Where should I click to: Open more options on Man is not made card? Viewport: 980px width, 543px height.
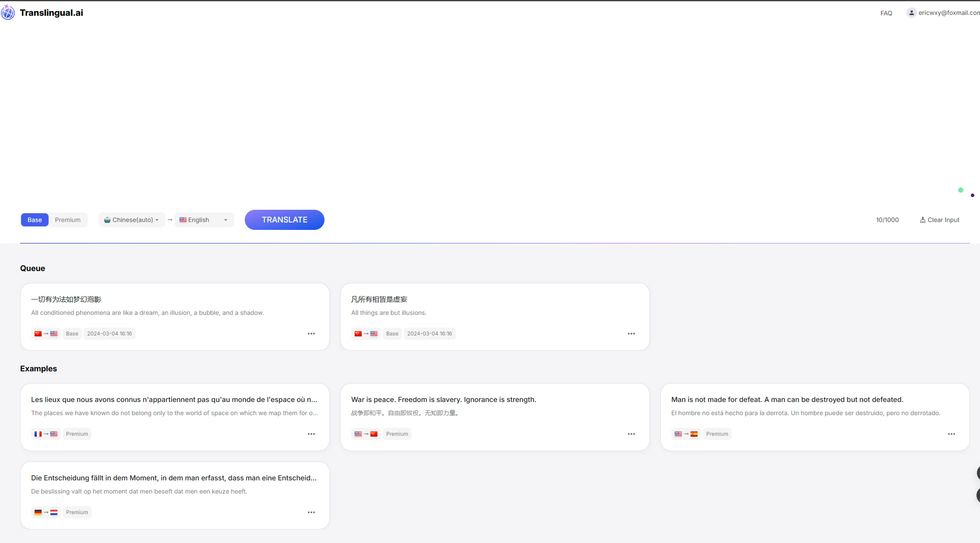[951, 434]
